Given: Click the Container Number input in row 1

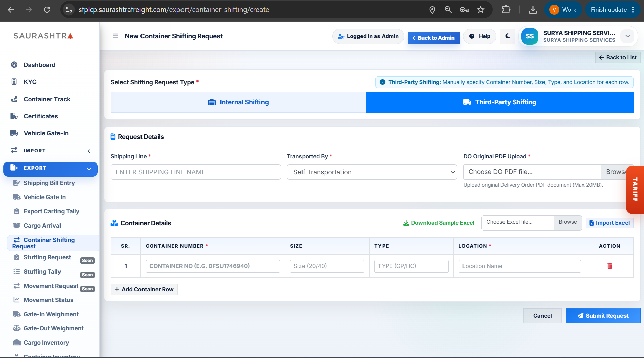Looking at the screenshot, I should 213,266.
